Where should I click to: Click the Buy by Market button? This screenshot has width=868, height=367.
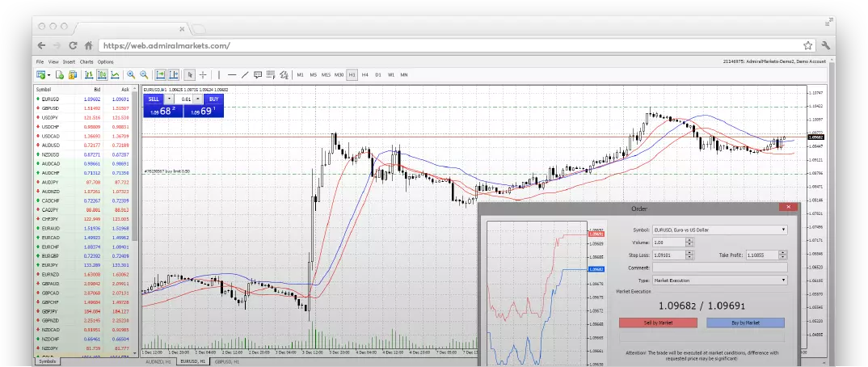(746, 323)
